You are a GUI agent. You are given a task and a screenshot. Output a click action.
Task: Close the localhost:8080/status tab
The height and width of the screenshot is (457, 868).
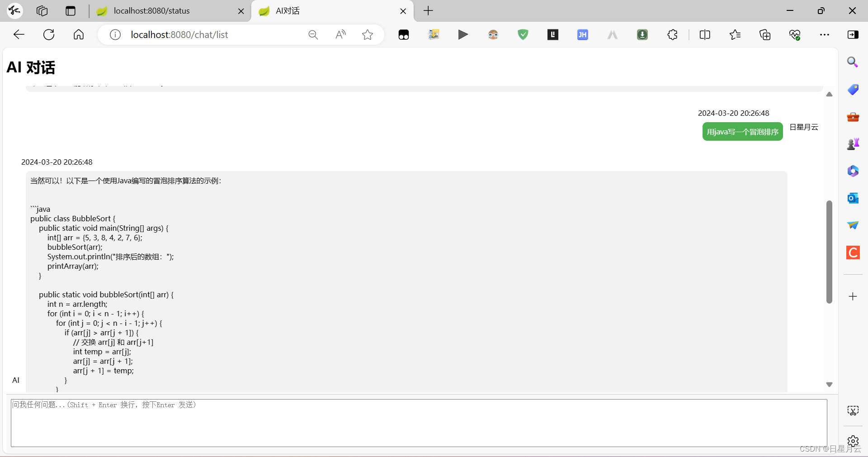pos(241,11)
